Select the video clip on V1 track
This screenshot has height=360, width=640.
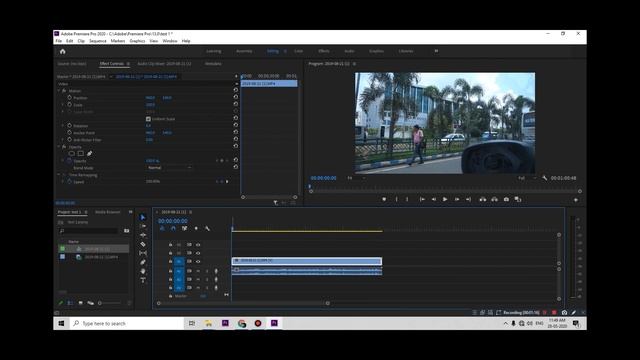tap(307, 260)
